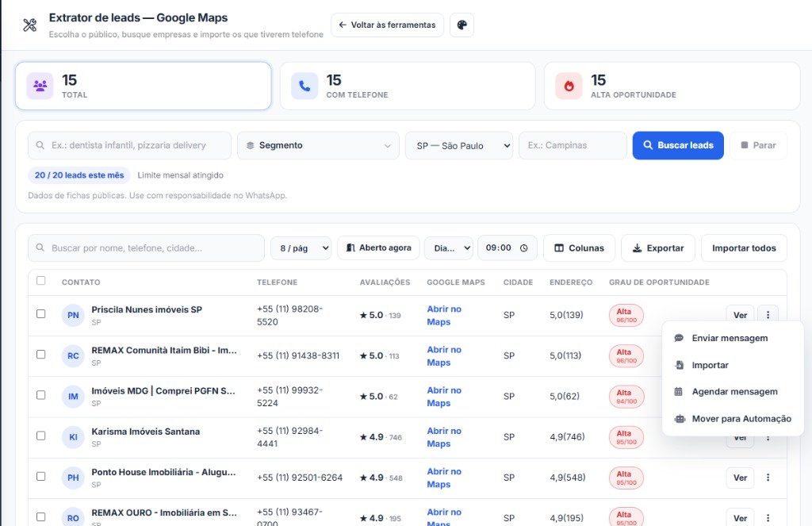Focus the Ex.: Campinas city field
This screenshot has width=812, height=526.
tap(573, 146)
